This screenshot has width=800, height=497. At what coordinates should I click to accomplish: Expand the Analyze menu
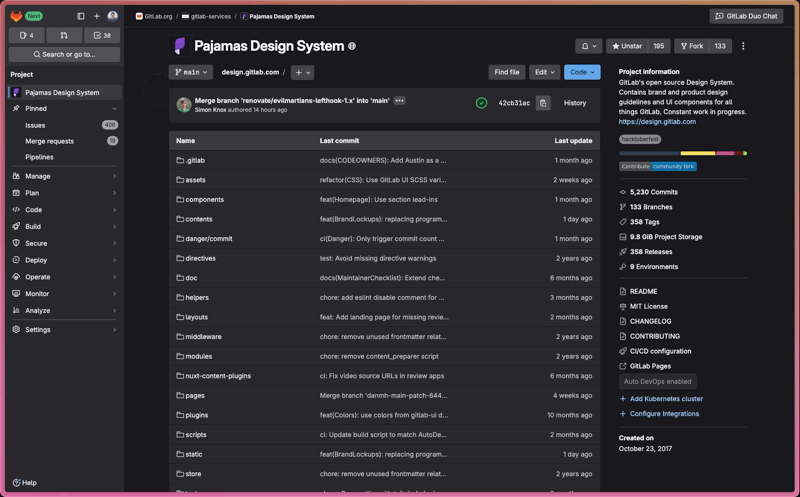pyautogui.click(x=65, y=310)
